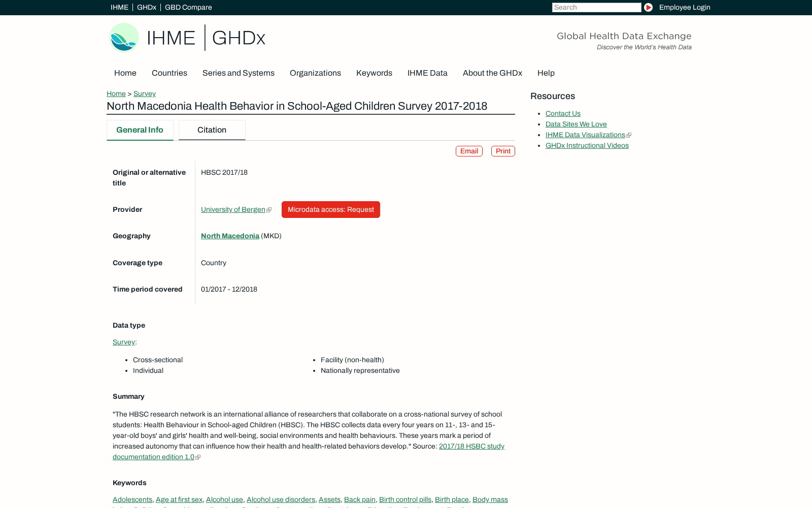
Task: Select the General Info tab
Action: click(140, 130)
